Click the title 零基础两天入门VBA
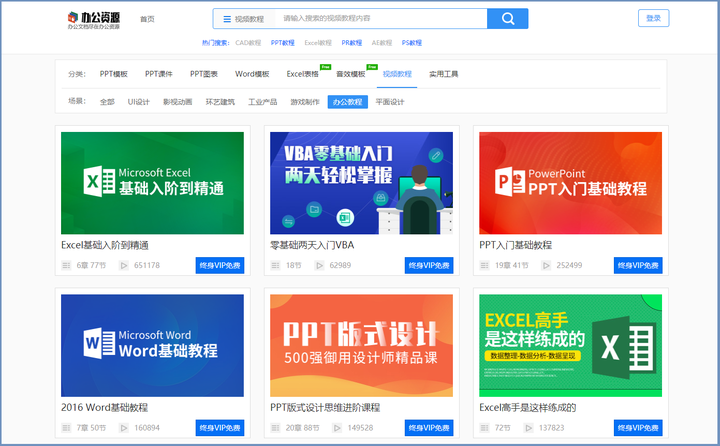The image size is (720, 446). tap(312, 245)
